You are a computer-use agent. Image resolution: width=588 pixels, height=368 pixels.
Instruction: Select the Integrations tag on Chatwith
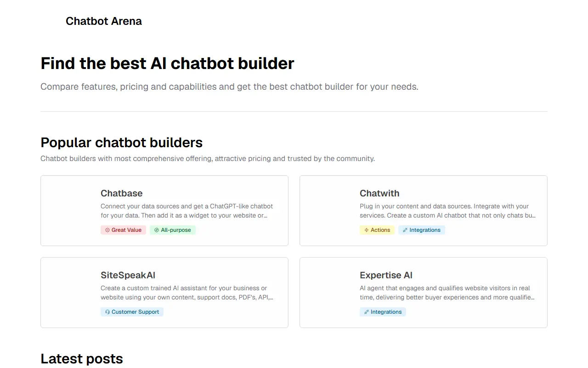[x=422, y=230]
